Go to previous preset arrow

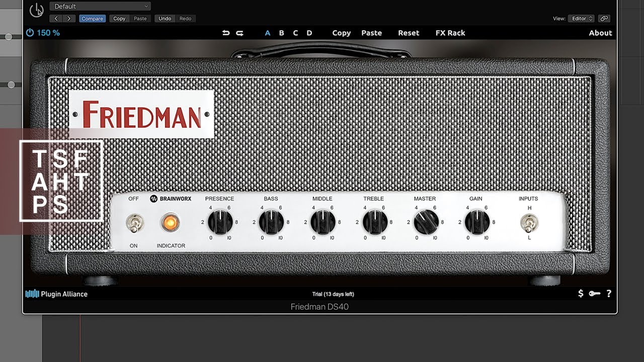56,19
